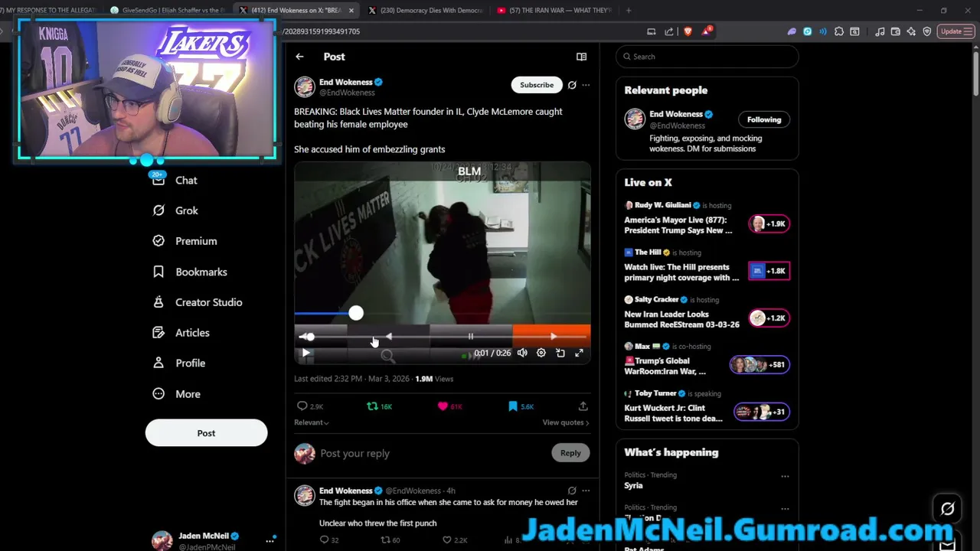Open Brave Shields lion icon
The width and height of the screenshot is (980, 551).
(x=688, y=31)
